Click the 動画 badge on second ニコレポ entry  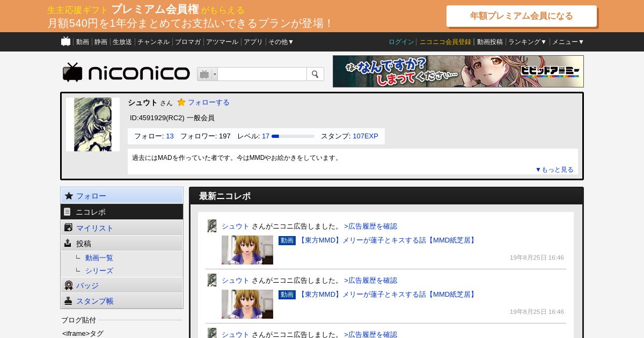287,295
